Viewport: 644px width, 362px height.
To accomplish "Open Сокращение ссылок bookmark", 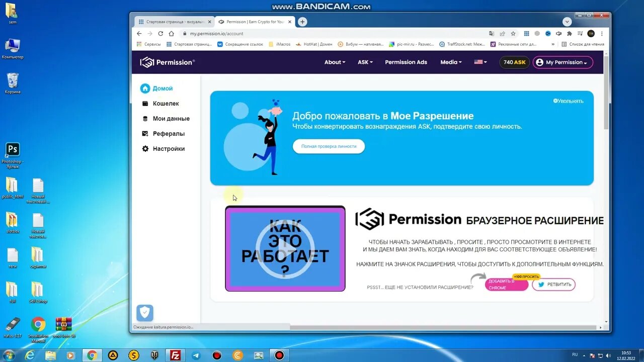I will pyautogui.click(x=240, y=44).
